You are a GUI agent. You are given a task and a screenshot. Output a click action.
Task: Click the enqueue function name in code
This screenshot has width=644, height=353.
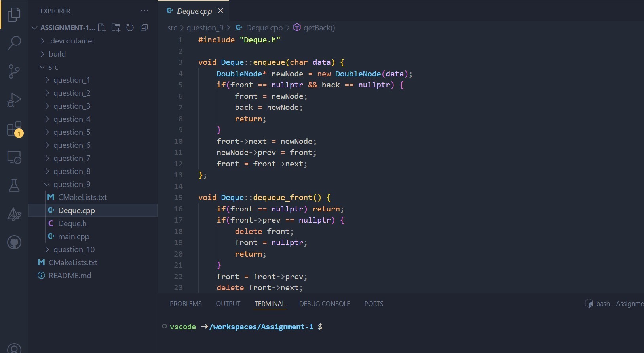click(x=269, y=62)
